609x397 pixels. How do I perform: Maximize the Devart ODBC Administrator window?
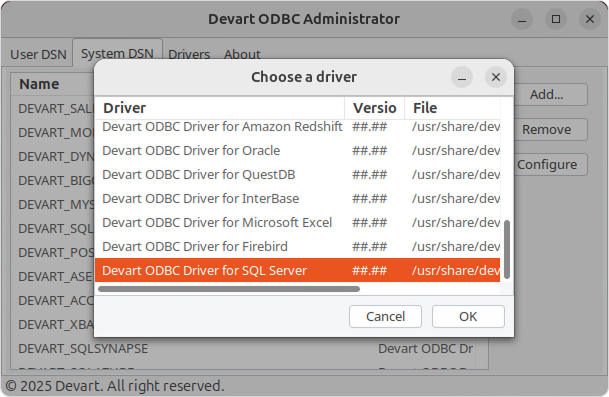pos(556,19)
